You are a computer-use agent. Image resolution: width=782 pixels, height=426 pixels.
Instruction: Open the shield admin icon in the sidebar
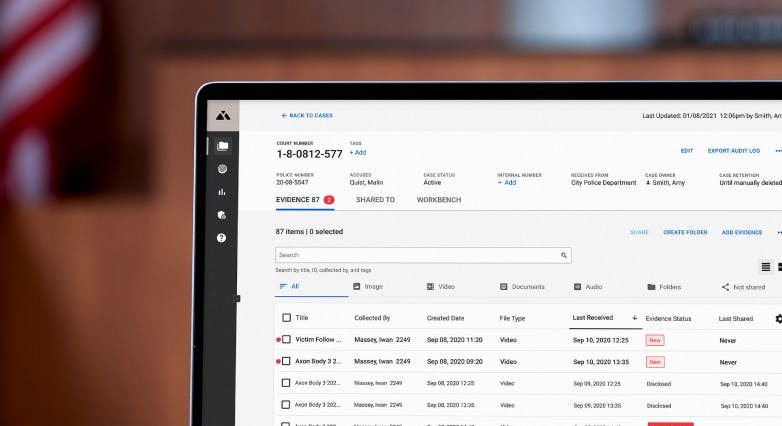222,215
